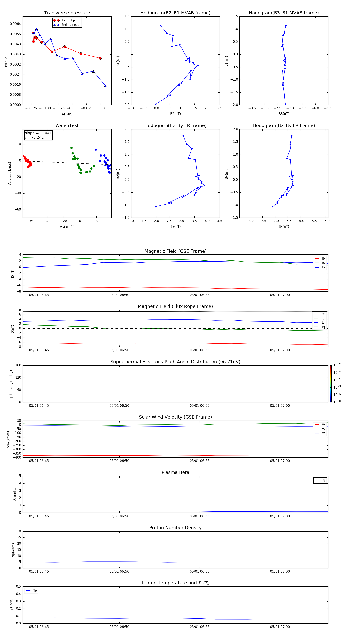Click the 'Pt(nPa)' y-axis label
The image size is (351, 644).
coord(6,61)
